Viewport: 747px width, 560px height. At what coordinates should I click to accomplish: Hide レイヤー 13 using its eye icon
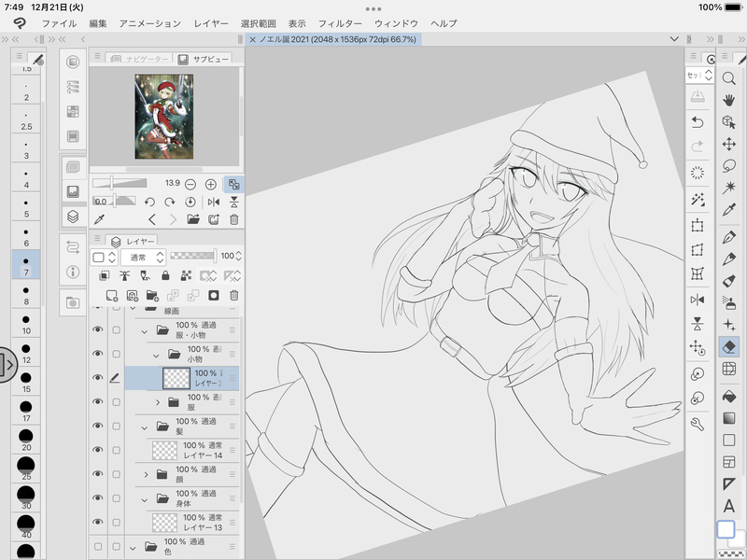(x=97, y=522)
